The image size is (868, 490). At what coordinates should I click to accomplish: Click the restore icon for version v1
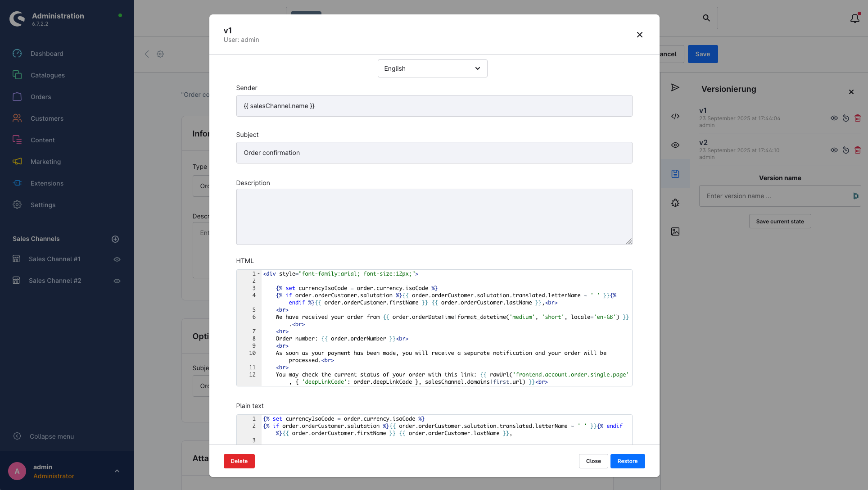click(846, 118)
